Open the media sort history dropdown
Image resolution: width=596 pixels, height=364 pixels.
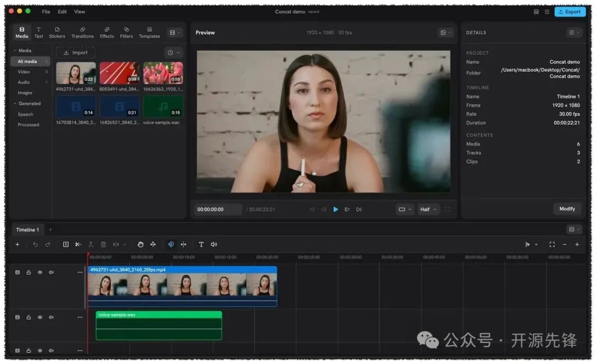pos(174,52)
